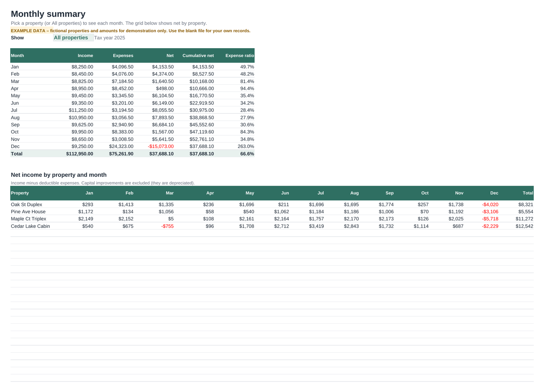Select the "Oak St Duplex" row label
The image size is (544, 392).
26,205
